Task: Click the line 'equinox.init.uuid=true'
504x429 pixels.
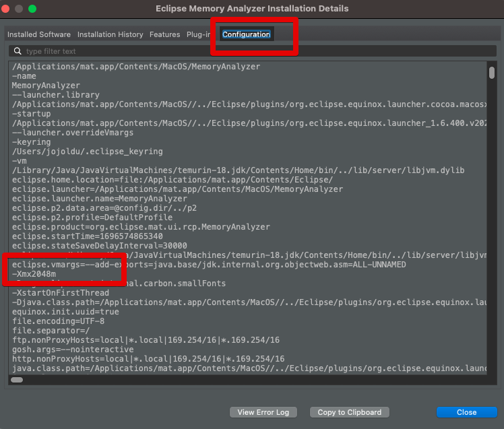Action: (x=65, y=312)
